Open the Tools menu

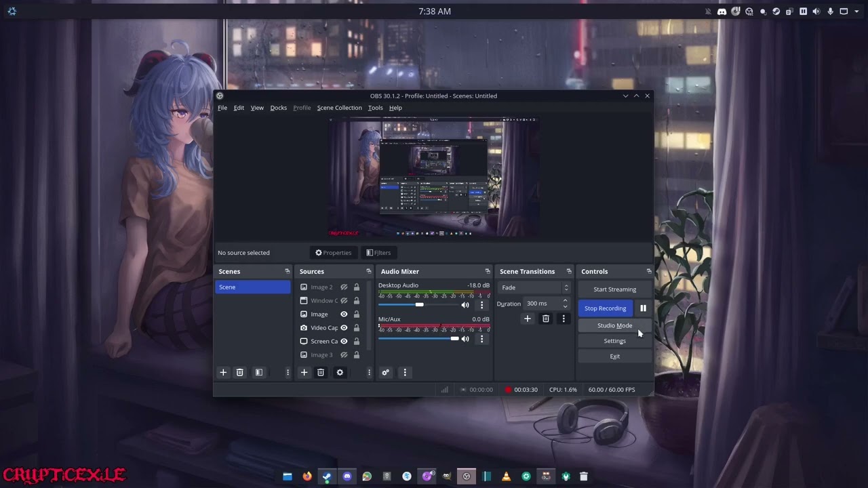(x=375, y=108)
